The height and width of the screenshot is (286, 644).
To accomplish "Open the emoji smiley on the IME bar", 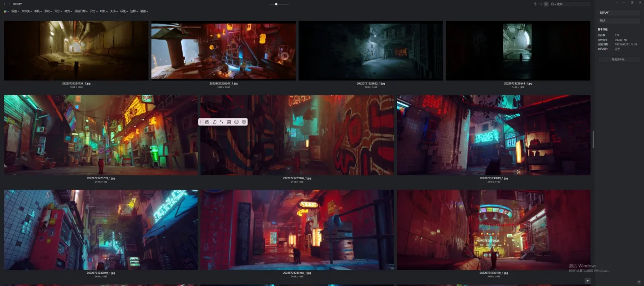I will [236, 122].
